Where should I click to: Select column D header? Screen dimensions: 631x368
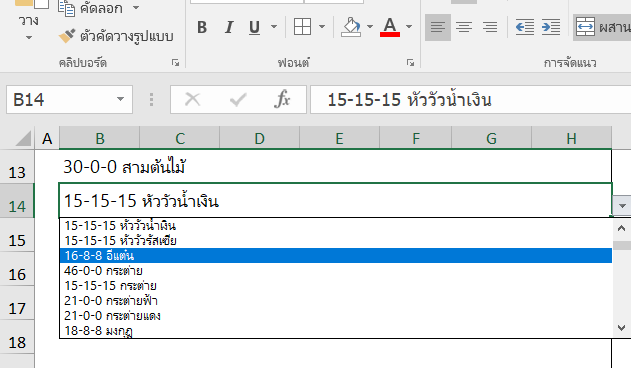point(260,139)
